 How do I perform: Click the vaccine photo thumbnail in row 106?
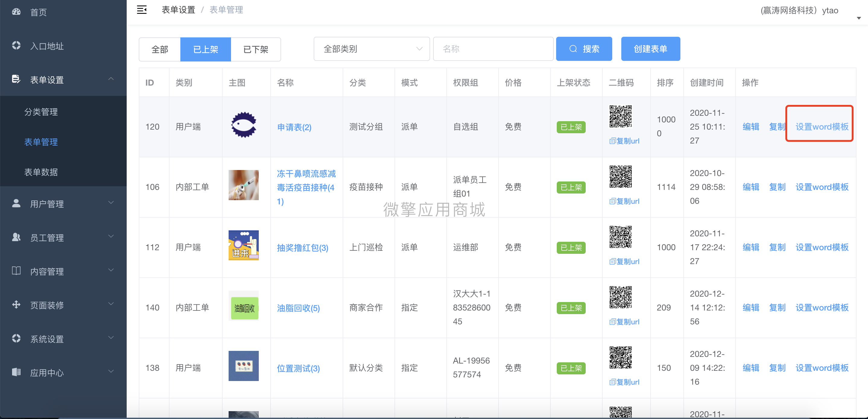[244, 185]
